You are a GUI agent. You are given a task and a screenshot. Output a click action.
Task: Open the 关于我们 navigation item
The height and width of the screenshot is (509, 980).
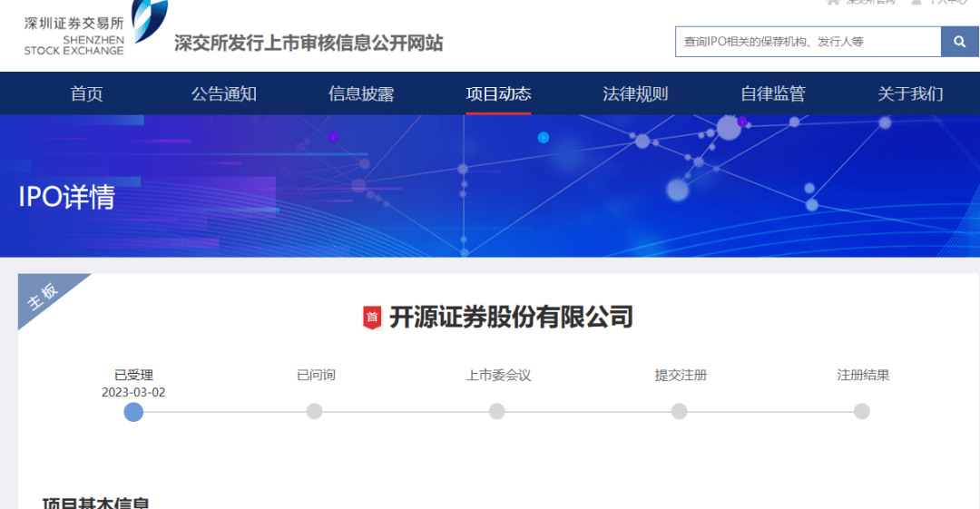click(x=910, y=94)
